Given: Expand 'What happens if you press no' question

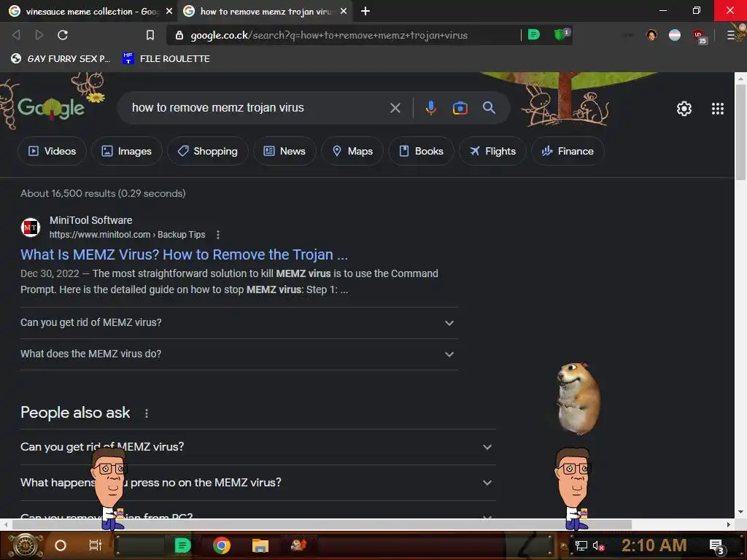Looking at the screenshot, I should point(258,483).
